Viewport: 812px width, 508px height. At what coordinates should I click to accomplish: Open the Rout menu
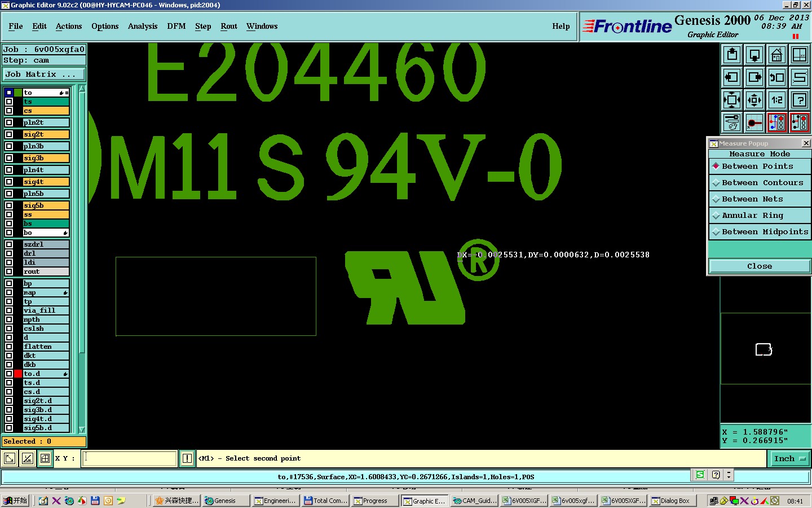click(x=229, y=26)
